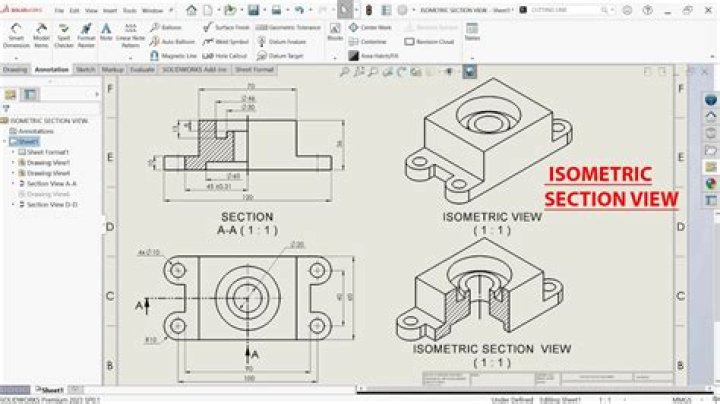Open the File menu
Image resolution: width=720 pixels, height=404 pixels.
pyautogui.click(x=59, y=11)
